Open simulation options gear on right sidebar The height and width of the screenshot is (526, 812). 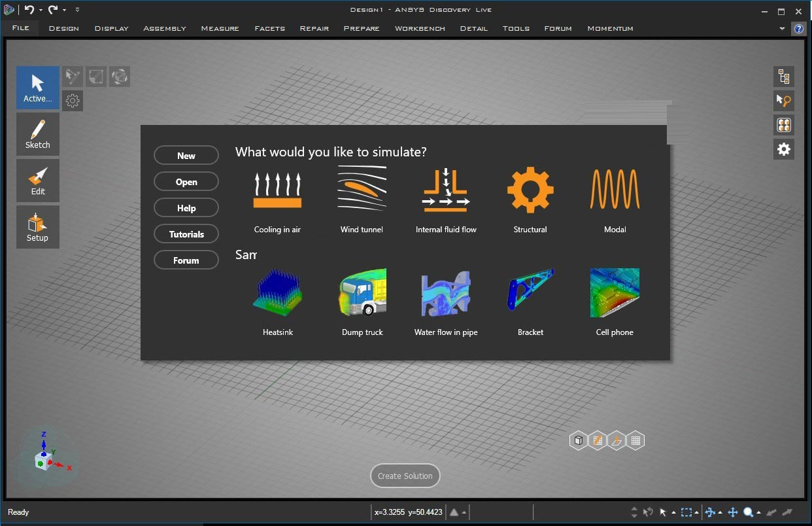[783, 149]
